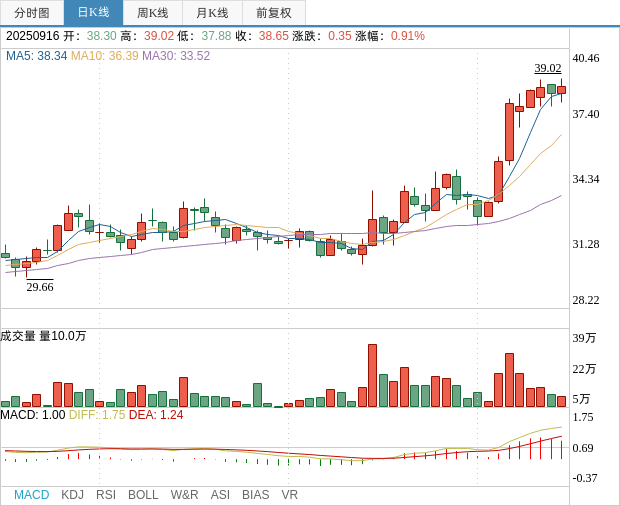
Task: Click the low price value 37.88
Action: (216, 36)
